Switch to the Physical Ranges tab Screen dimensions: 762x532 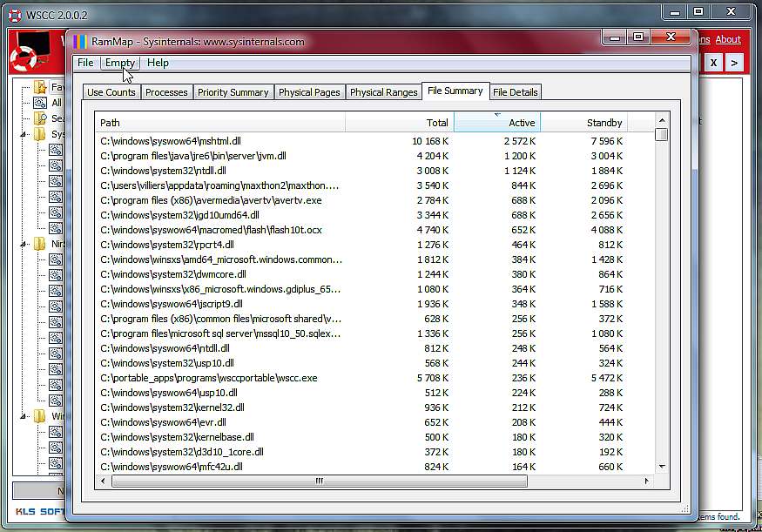(384, 92)
